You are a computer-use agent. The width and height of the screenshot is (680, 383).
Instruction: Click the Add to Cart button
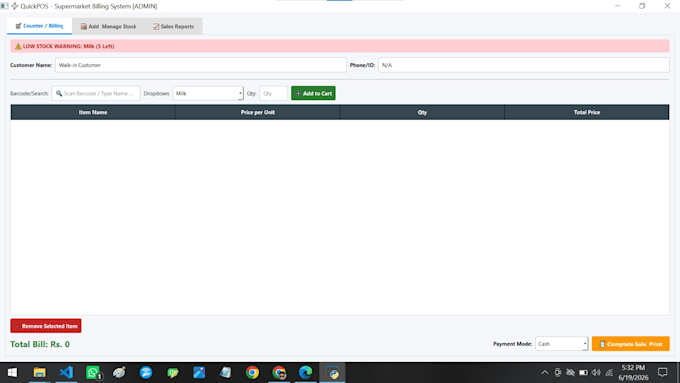313,93
